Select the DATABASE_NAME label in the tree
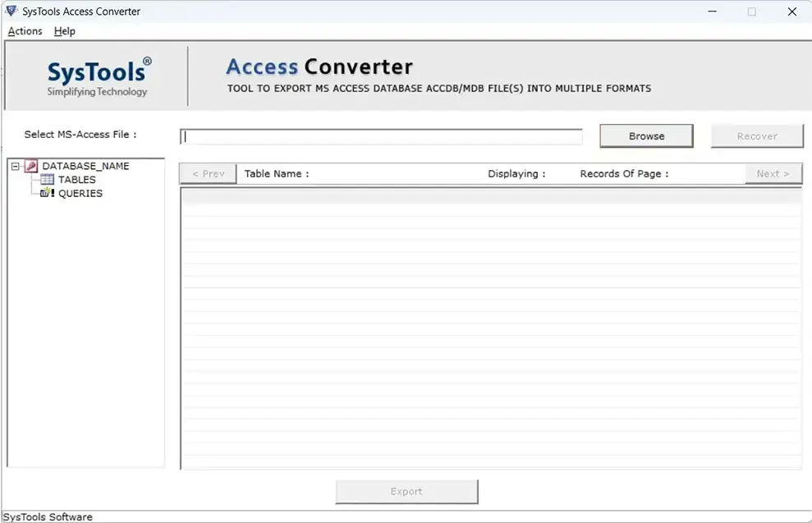Screen dimensions: 812x523 pos(85,166)
